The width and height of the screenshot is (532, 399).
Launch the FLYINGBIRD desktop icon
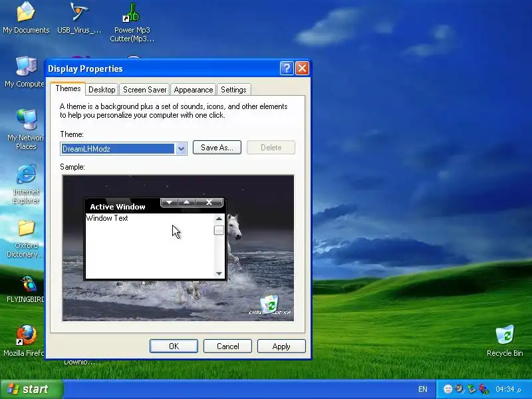26,289
